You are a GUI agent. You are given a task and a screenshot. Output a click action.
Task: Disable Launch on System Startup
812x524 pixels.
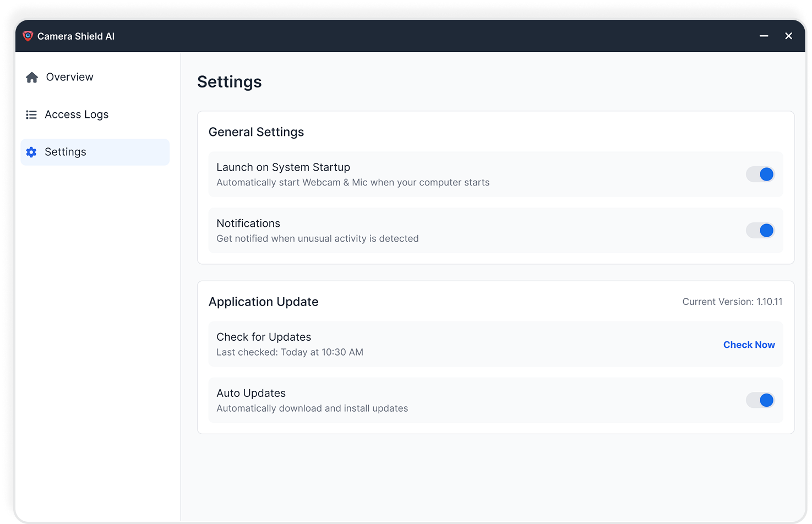click(x=760, y=174)
